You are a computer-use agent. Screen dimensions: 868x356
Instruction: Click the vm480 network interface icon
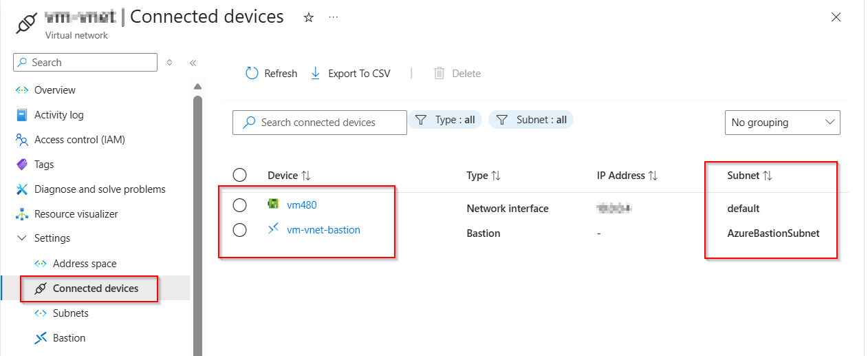(x=273, y=204)
